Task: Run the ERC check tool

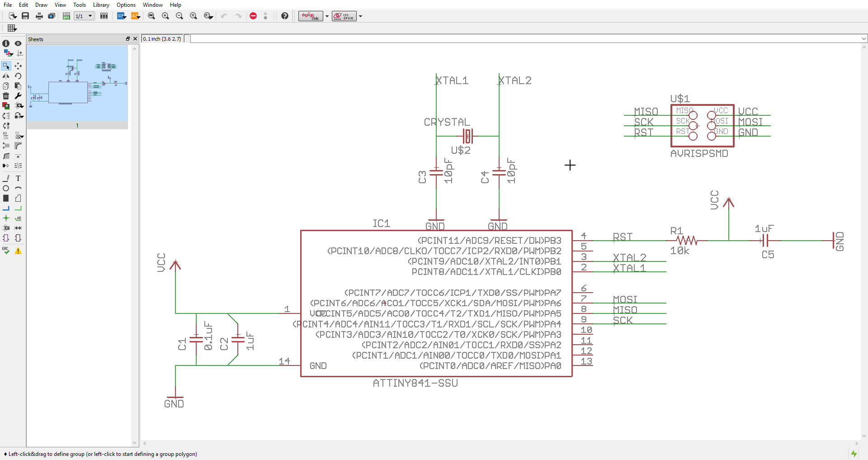Action: point(6,251)
